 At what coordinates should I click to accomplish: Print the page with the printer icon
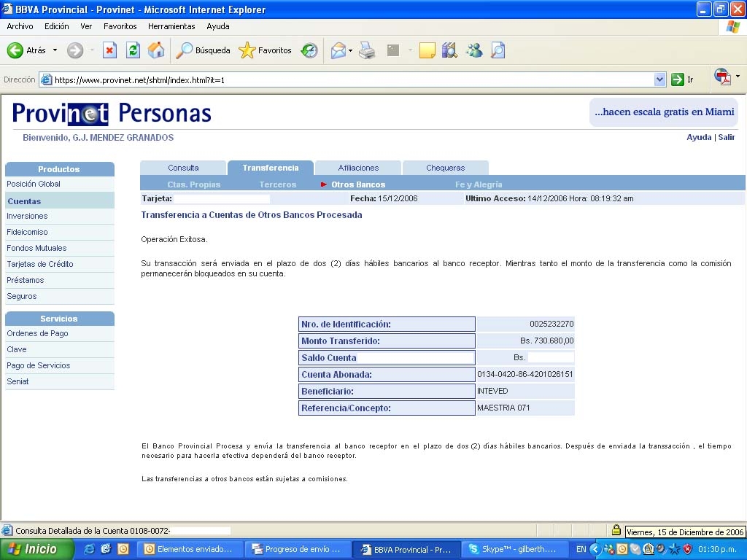(367, 50)
